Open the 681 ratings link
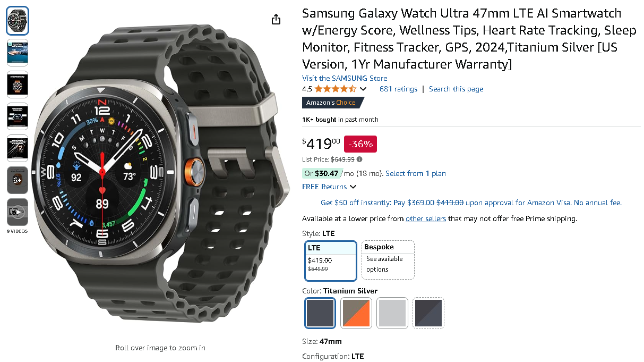 398,89
